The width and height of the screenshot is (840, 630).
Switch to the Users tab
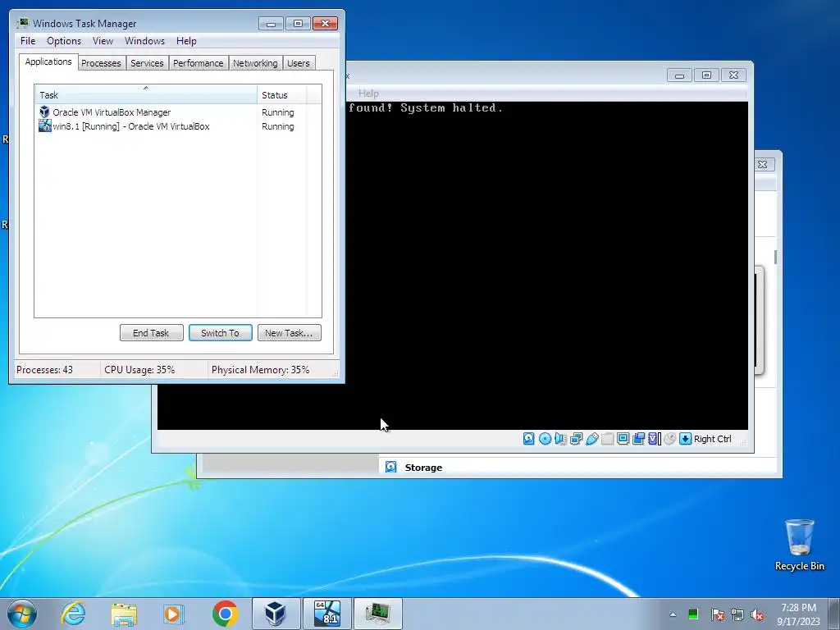point(299,63)
